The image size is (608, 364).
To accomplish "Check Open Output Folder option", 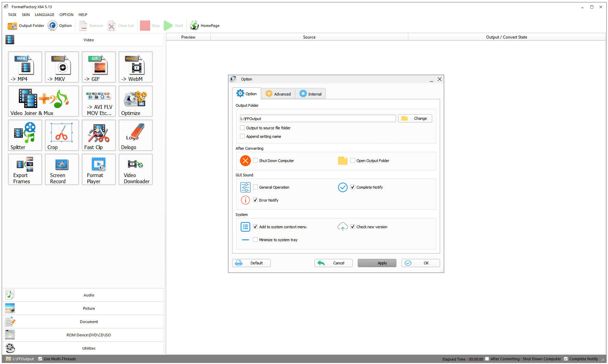I will 353,161.
